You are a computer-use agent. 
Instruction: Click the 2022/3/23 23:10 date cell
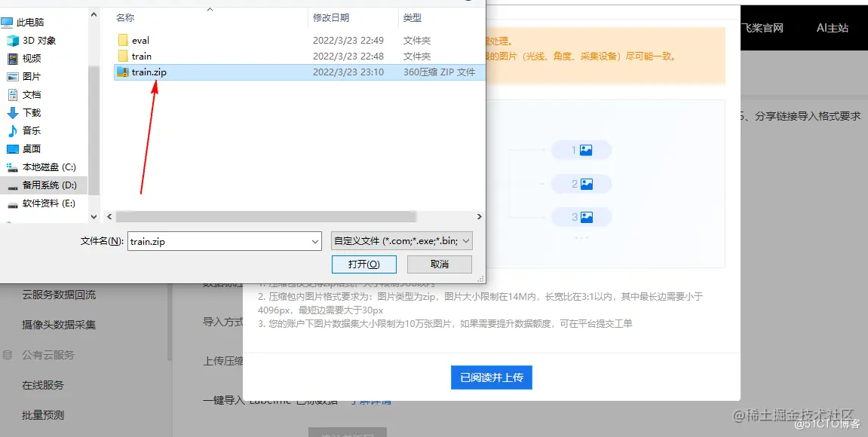348,72
